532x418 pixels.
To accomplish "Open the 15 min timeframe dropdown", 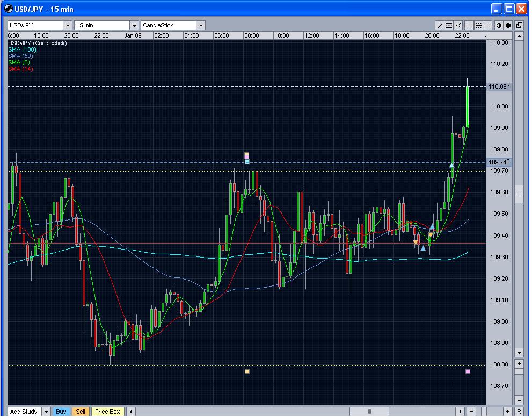I will (x=135, y=25).
